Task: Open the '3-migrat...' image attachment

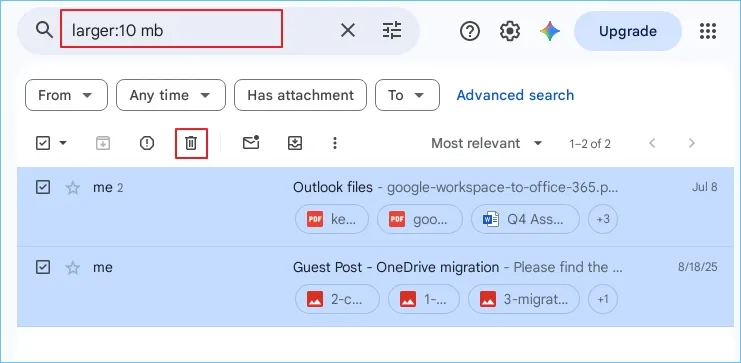Action: 524,299
